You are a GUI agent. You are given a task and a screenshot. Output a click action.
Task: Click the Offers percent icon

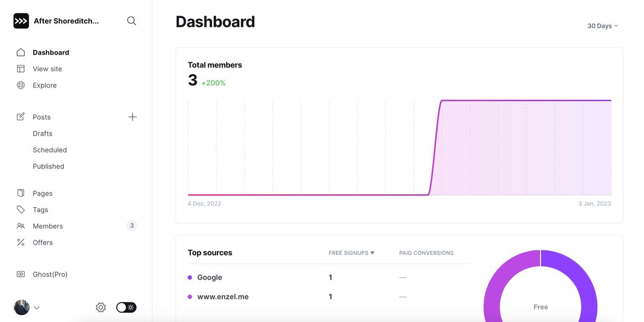click(x=21, y=243)
